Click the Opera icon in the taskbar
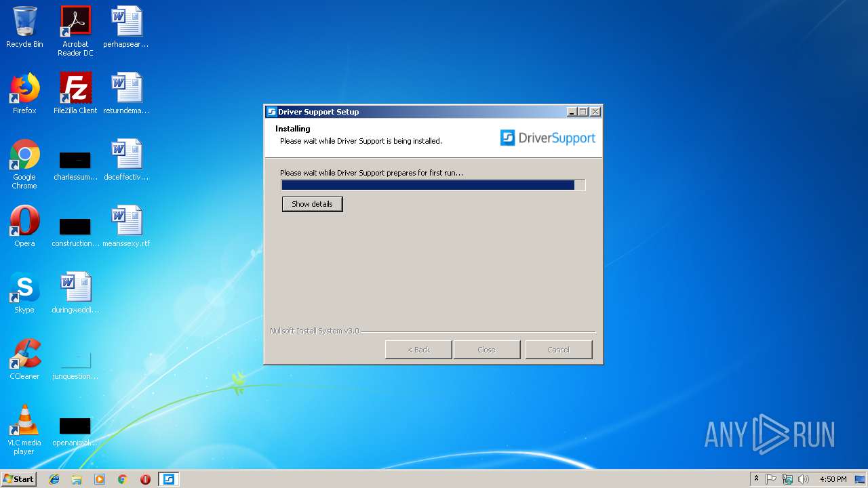868x488 pixels. [145, 479]
